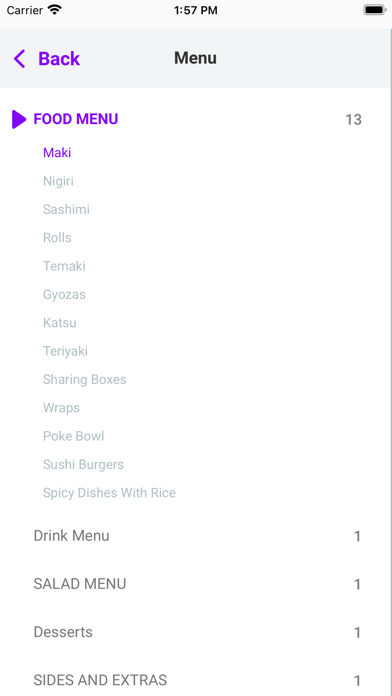
Task: Open Sharing Boxes section
Action: point(84,380)
